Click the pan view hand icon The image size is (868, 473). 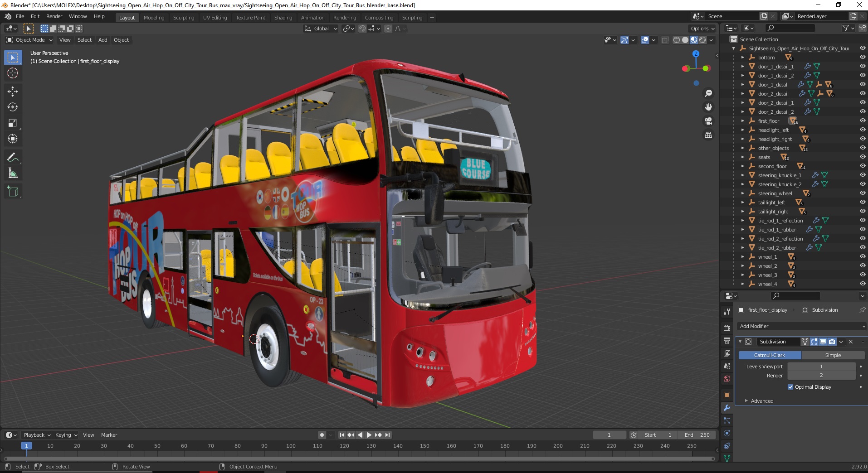pos(708,107)
